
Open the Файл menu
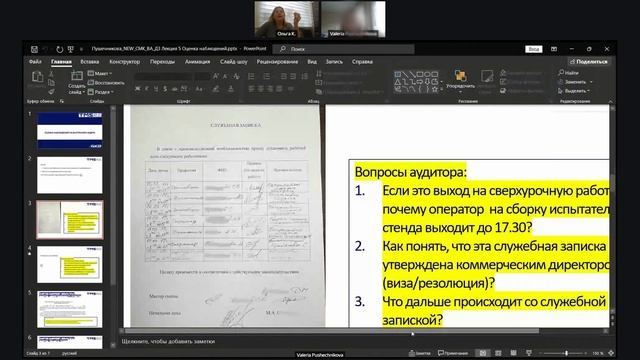[x=35, y=62]
